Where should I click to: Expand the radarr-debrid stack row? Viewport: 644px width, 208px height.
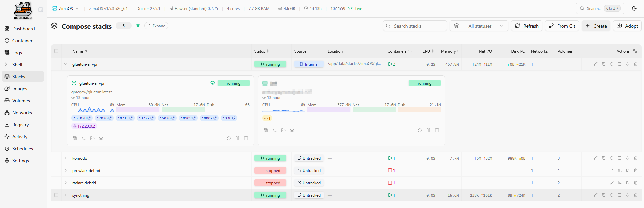[x=66, y=183]
